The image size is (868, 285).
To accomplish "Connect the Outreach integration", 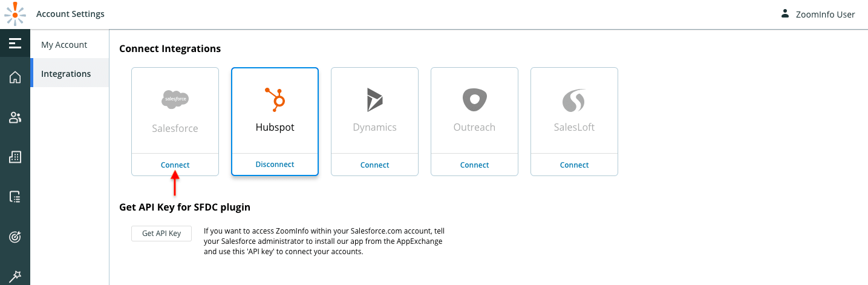I will click(475, 165).
